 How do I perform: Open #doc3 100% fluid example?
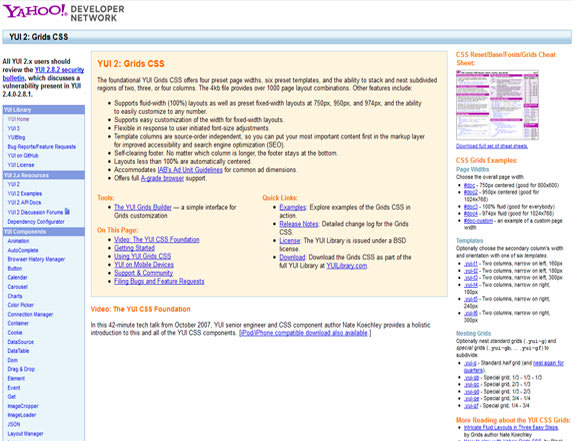(x=471, y=207)
